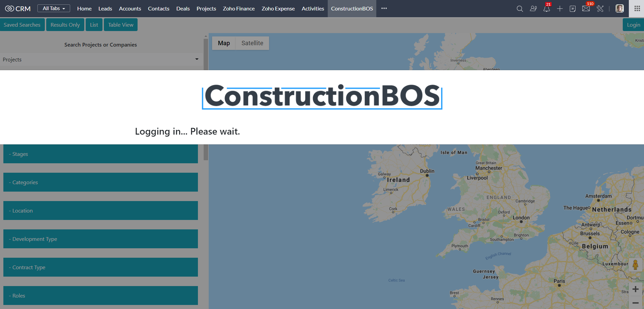Click the user profile avatar
644x309 pixels.
pyautogui.click(x=620, y=9)
